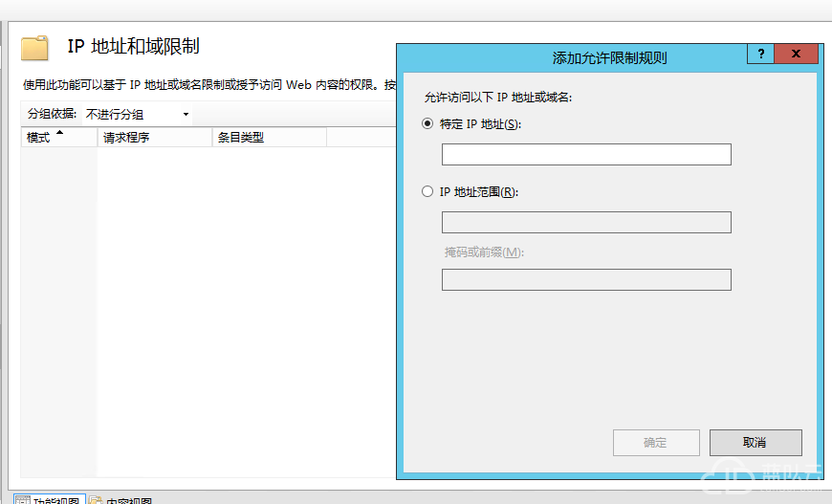Click the 允许访问以下 IP 地址或域名 label

pos(497,98)
